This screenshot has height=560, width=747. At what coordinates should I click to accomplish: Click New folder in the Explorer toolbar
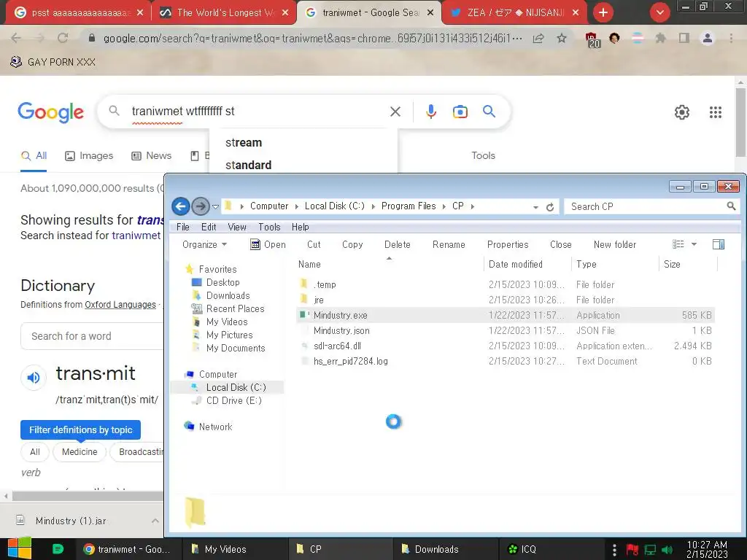coord(614,244)
